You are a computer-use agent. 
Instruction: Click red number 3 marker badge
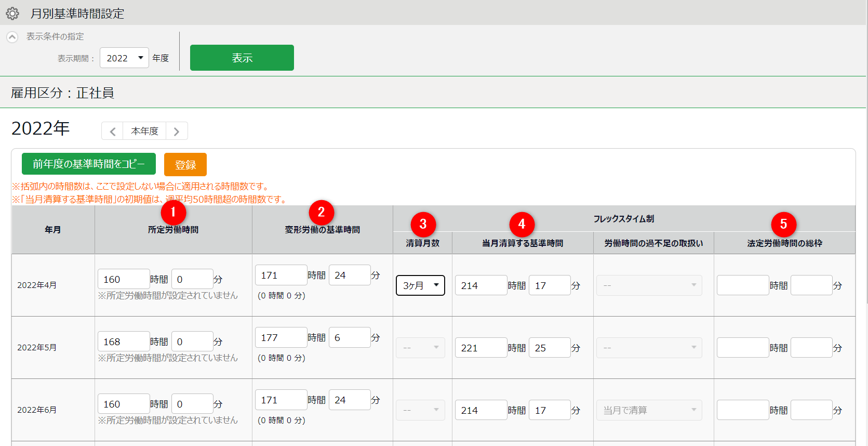[x=423, y=225]
